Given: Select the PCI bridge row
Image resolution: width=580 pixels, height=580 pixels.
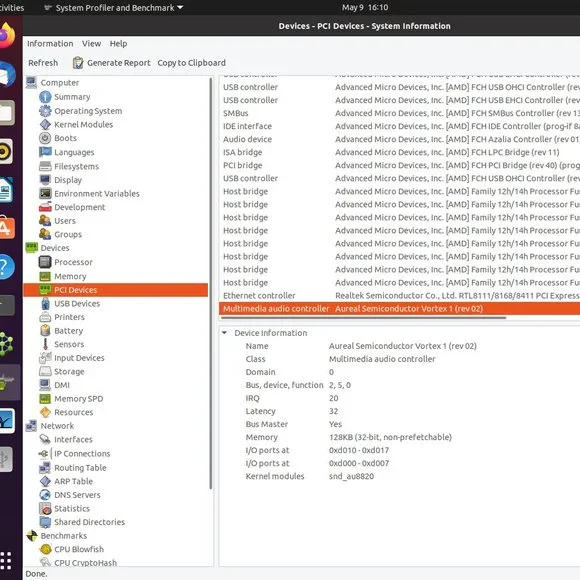Looking at the screenshot, I should 399,165.
